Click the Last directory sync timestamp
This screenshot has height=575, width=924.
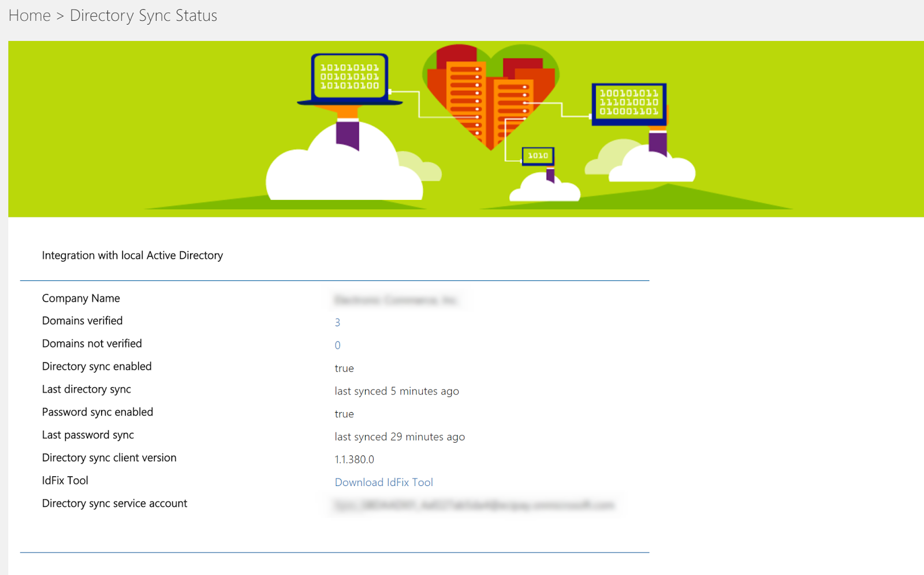coord(397,391)
